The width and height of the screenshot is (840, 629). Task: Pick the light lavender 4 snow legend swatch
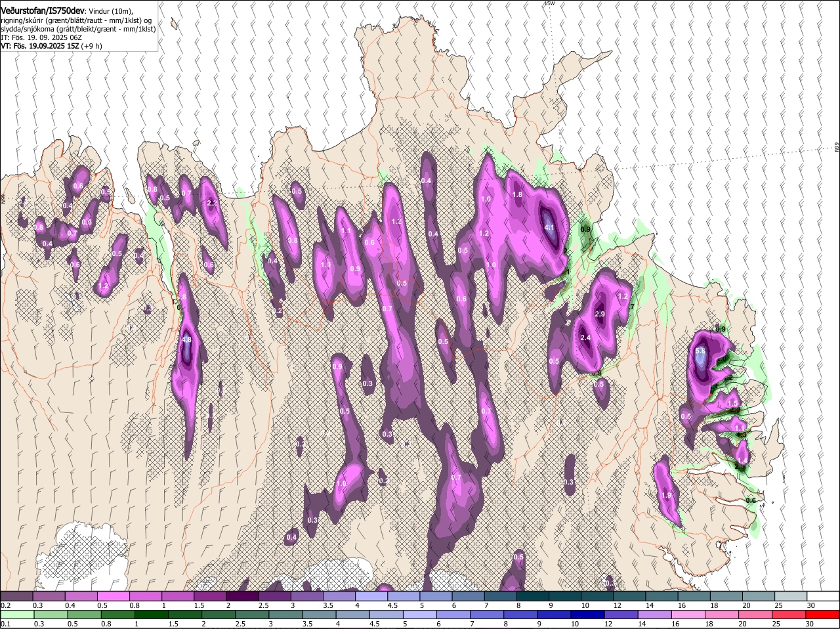(371, 596)
